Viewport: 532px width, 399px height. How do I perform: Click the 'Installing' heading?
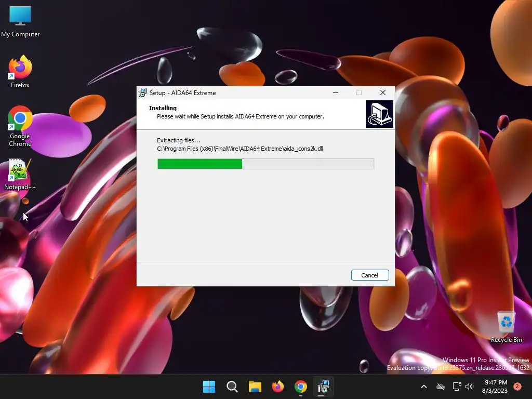[x=163, y=108]
